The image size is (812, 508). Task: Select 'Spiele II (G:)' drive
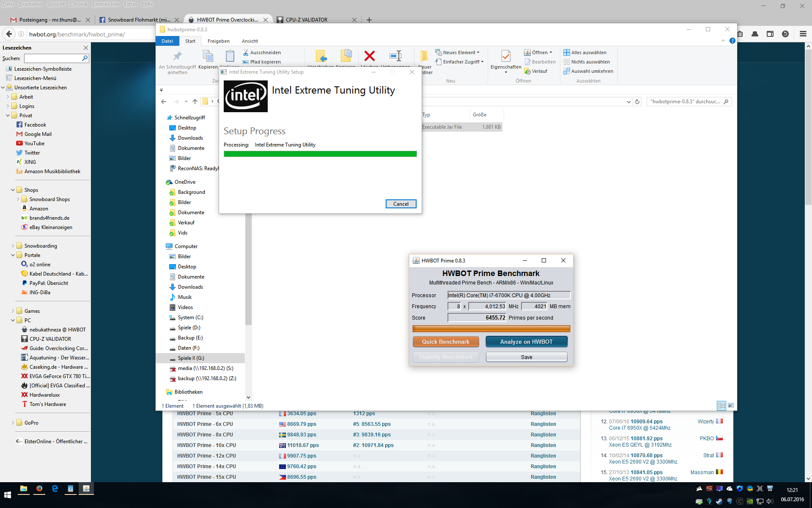tap(191, 358)
